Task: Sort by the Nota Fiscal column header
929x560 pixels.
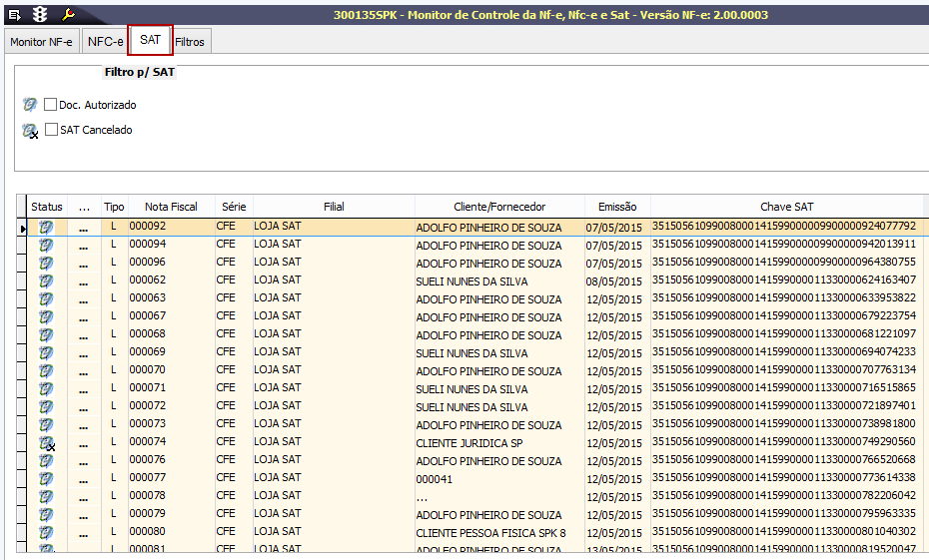Action: 171,207
